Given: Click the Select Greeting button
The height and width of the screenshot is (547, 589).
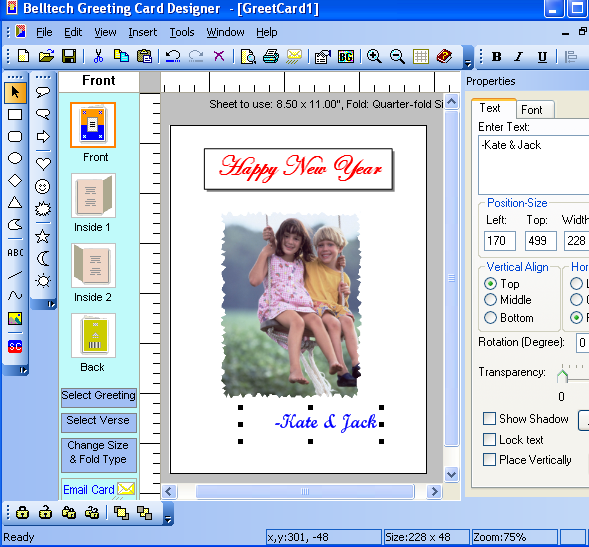Looking at the screenshot, I should (x=99, y=397).
